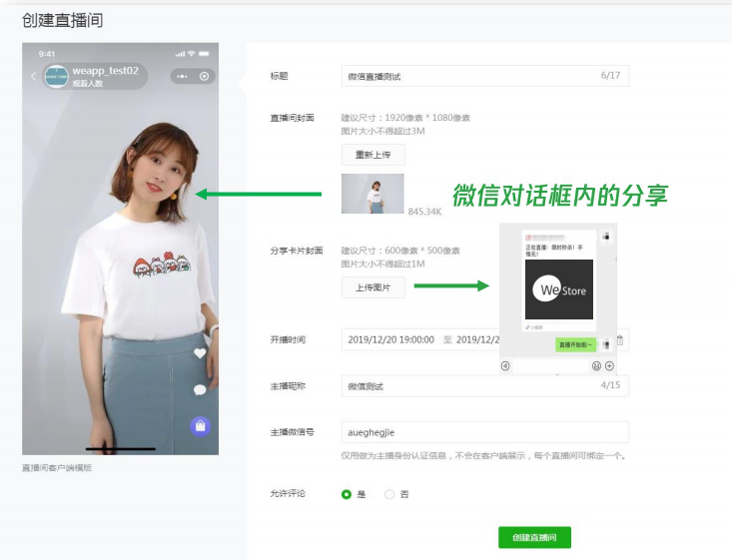Click the WeStore share card image

pyautogui.click(x=559, y=290)
